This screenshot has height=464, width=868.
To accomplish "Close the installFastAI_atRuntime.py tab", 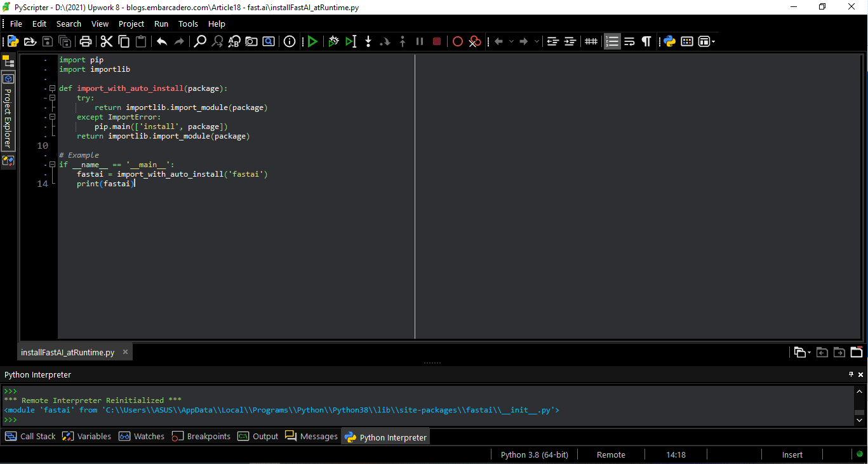I will (x=125, y=351).
